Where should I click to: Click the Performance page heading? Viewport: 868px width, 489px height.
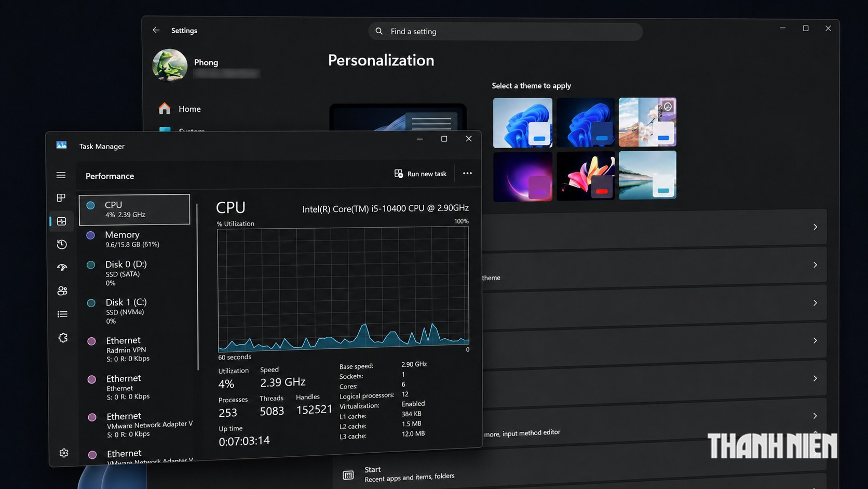[x=110, y=176]
